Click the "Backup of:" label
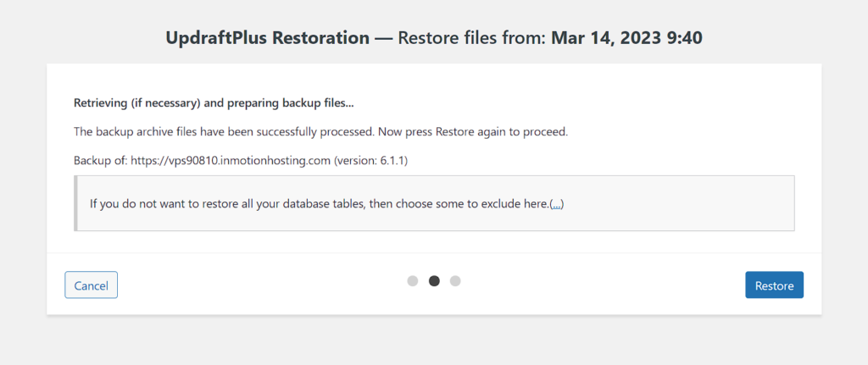Viewport: 868px width, 365px height. click(x=100, y=160)
